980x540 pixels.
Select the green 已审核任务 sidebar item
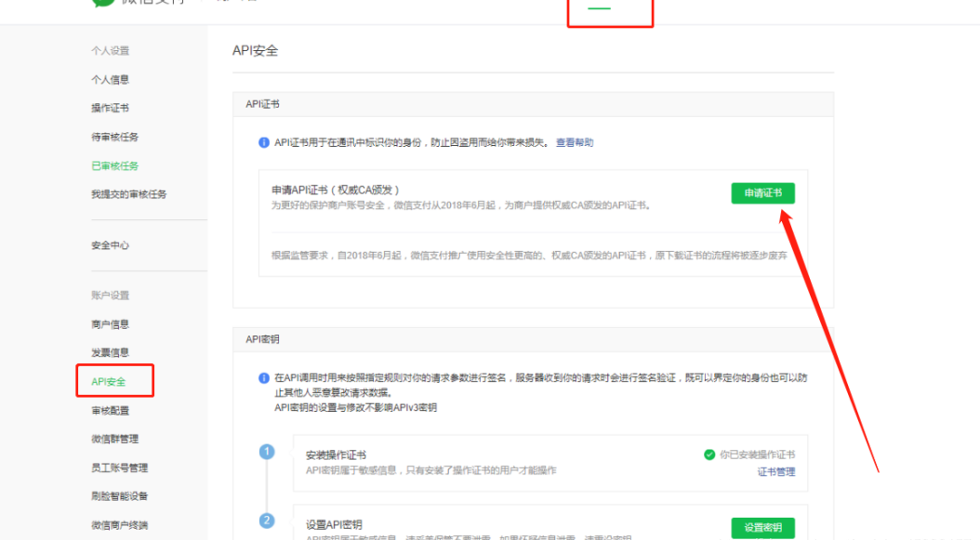tap(114, 166)
